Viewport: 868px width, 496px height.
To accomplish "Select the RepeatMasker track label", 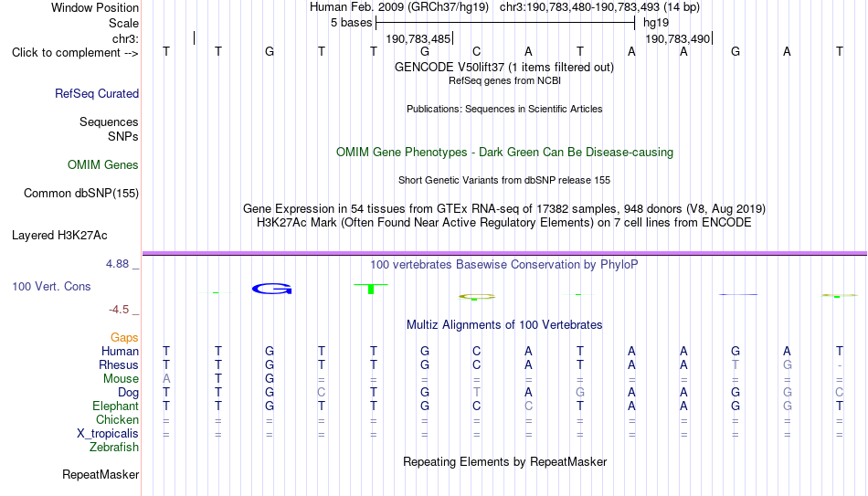I will click(x=101, y=474).
